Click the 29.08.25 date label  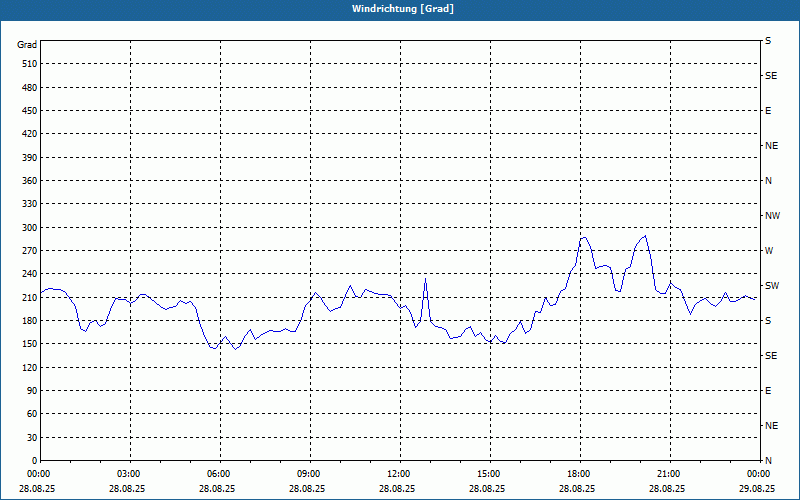tap(758, 488)
